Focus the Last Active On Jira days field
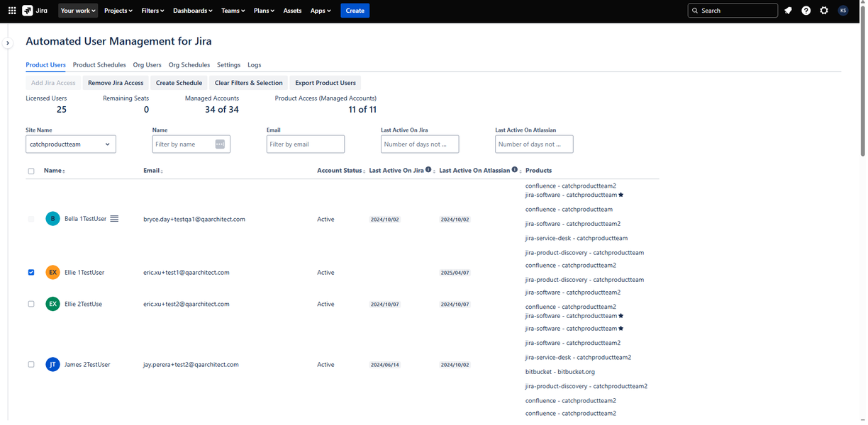 [x=420, y=144]
